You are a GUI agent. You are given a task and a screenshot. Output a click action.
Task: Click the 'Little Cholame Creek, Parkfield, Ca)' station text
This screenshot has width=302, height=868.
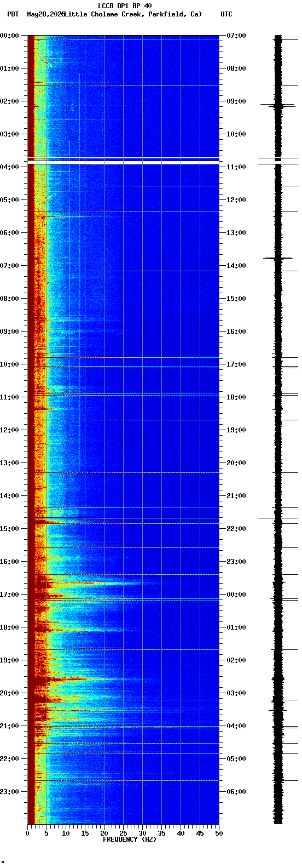(133, 14)
